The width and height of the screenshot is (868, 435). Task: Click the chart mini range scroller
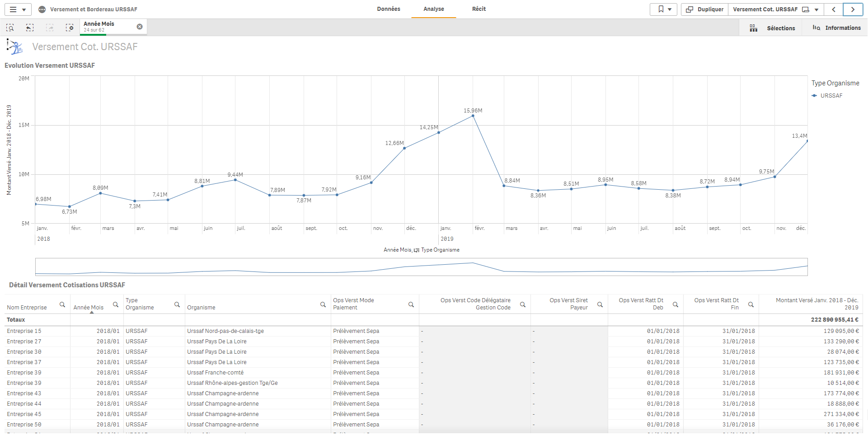(x=421, y=267)
